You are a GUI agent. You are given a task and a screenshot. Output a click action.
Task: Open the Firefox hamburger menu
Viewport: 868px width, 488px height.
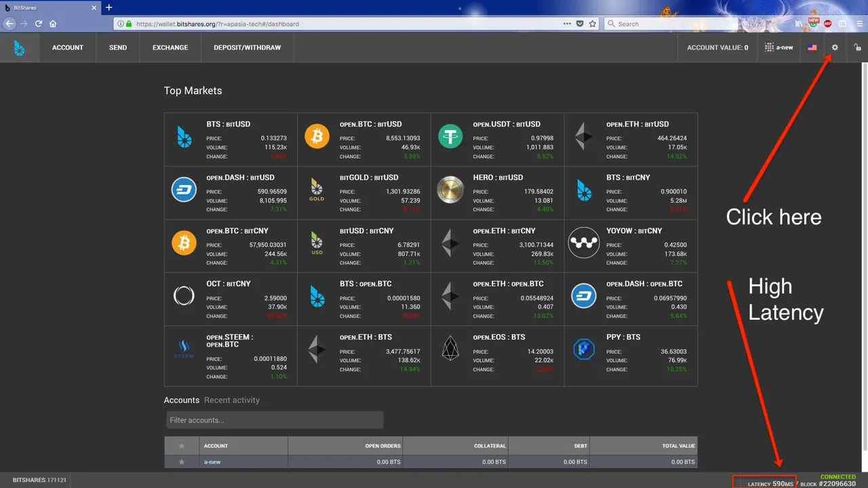coord(859,24)
